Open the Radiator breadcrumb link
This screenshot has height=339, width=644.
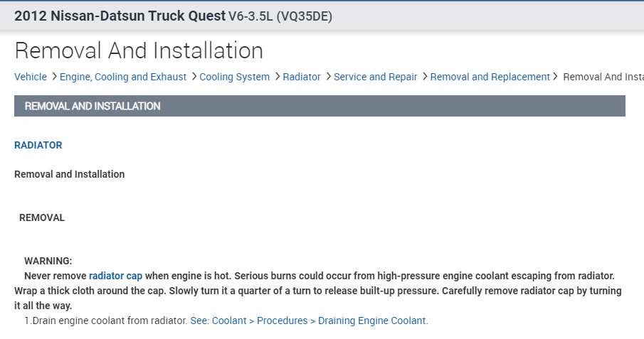(x=302, y=77)
